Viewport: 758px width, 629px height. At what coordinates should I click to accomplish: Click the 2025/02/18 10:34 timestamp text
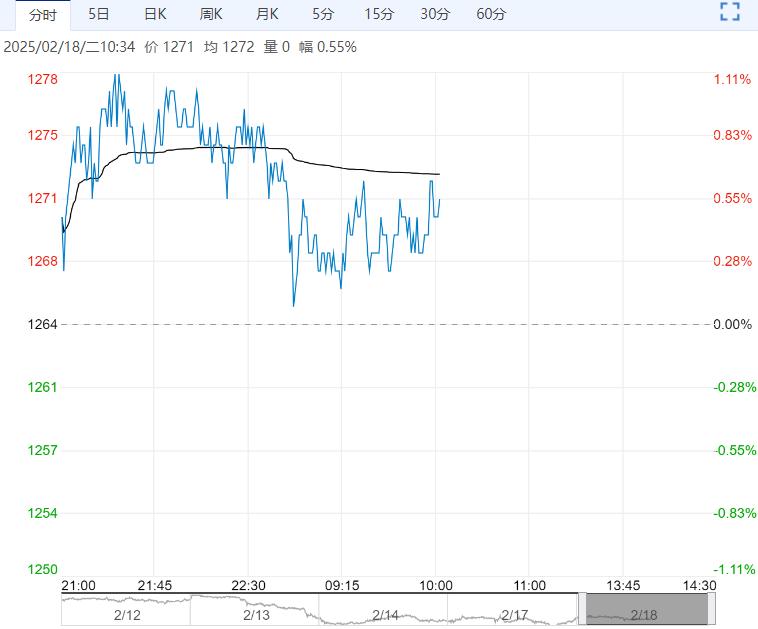pos(69,47)
